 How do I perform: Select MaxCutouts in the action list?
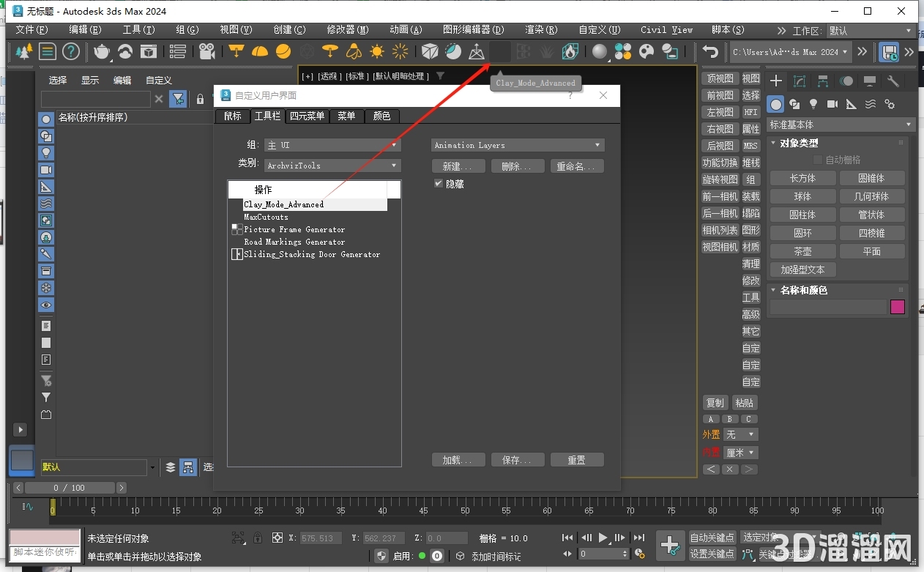pyautogui.click(x=266, y=217)
